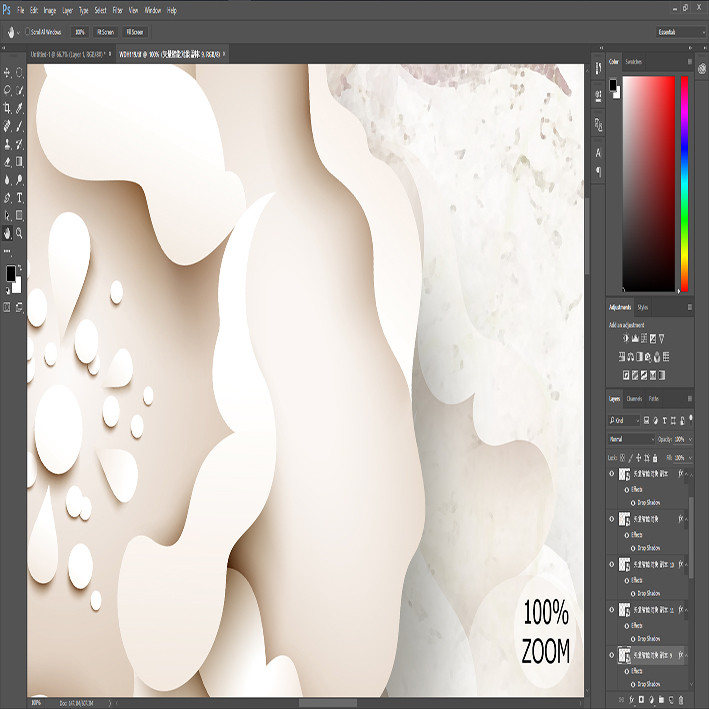Screen dimensions: 709x709
Task: Hide the selected 副本 9 layer
Action: [x=612, y=655]
